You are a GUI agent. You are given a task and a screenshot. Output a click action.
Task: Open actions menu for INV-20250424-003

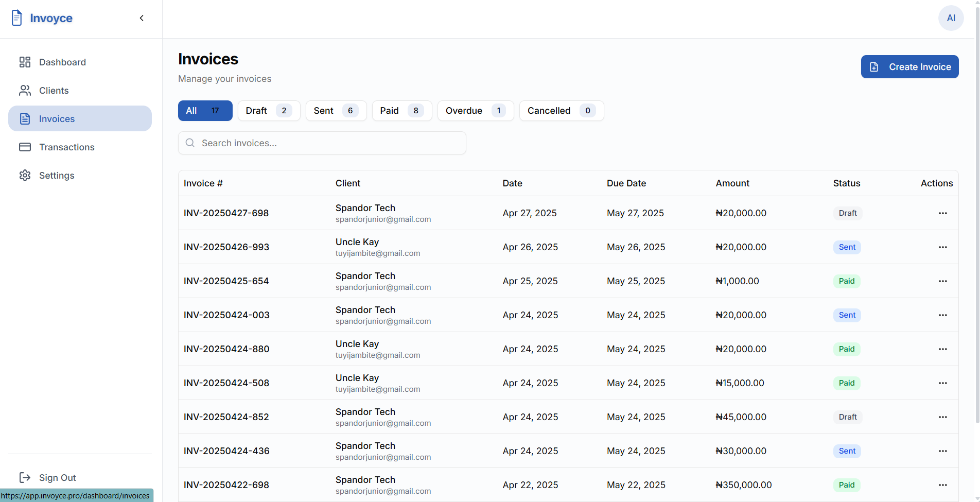tap(942, 315)
